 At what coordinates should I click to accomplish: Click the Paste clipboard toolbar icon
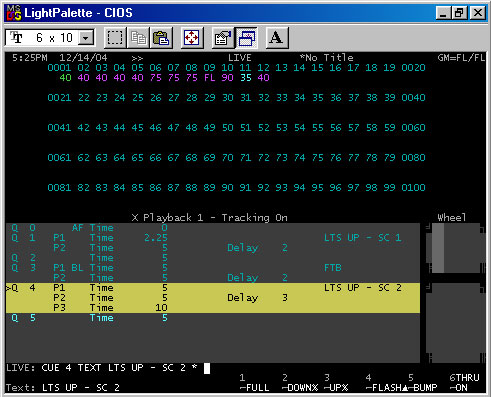pos(161,38)
